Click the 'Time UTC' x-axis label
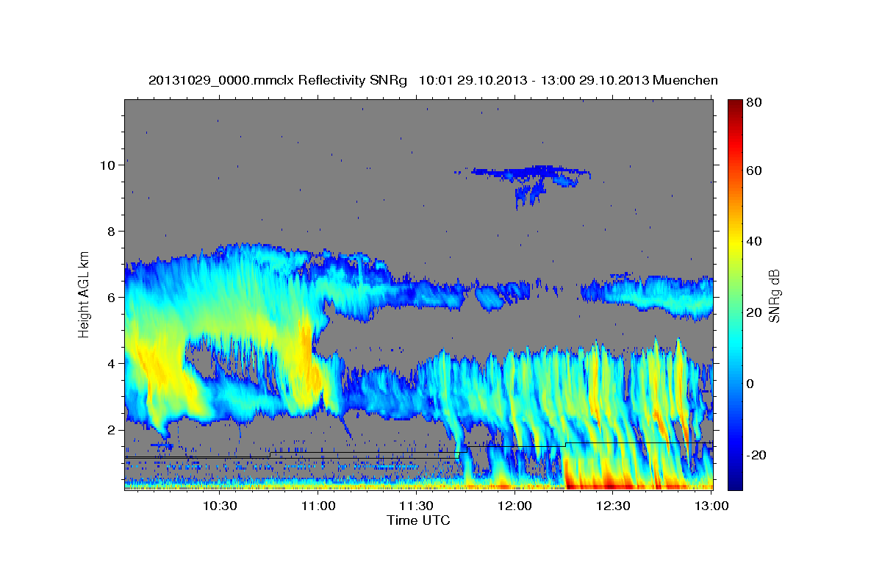 coord(418,520)
